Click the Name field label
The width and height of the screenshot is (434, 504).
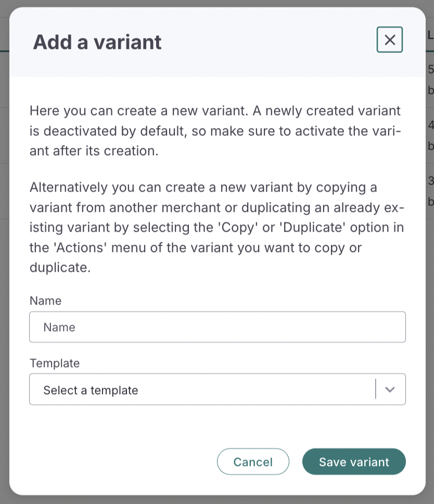pyautogui.click(x=46, y=301)
